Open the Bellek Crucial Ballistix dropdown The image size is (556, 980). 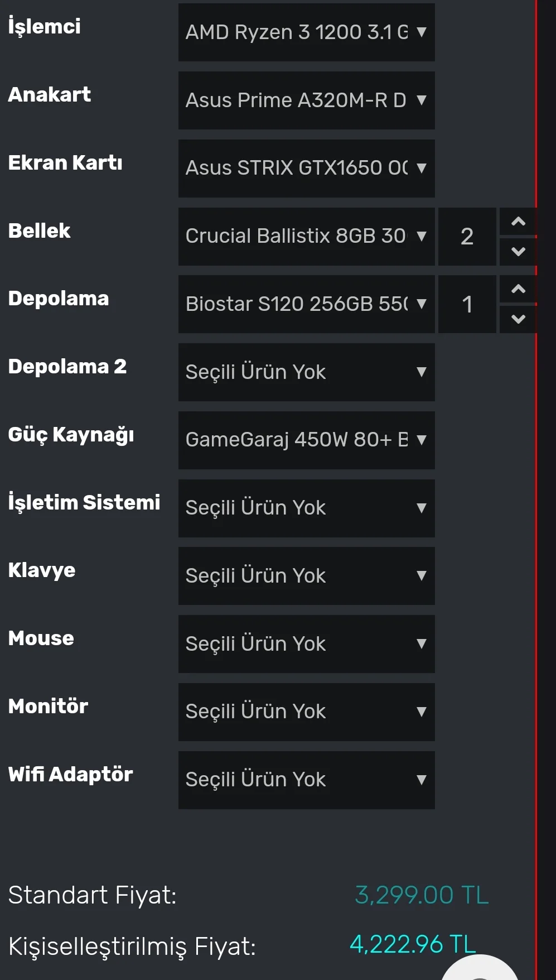[306, 236]
